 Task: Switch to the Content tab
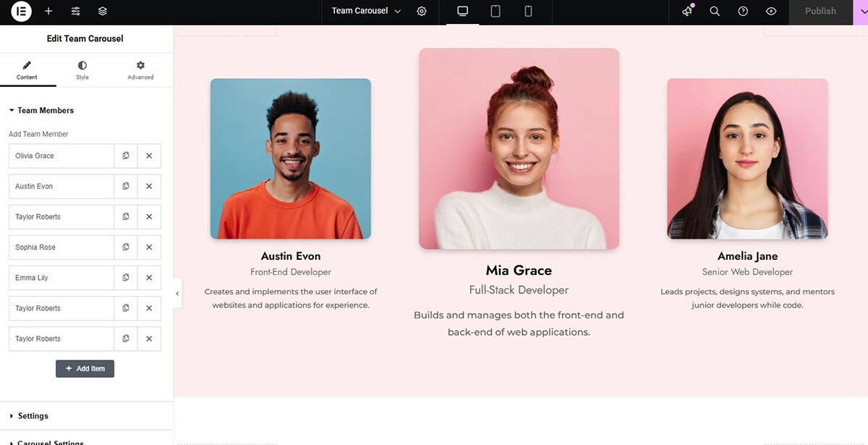pyautogui.click(x=27, y=70)
